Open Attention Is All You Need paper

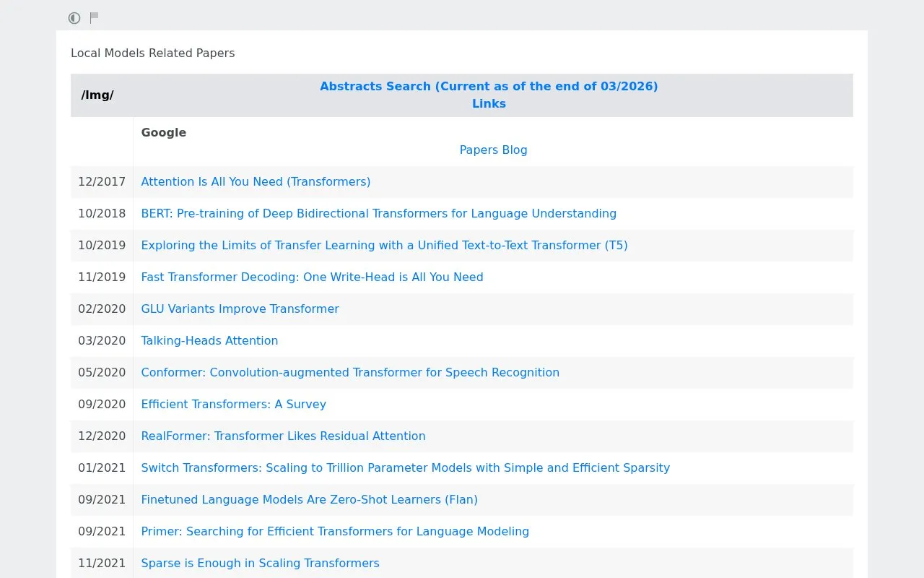tap(256, 181)
